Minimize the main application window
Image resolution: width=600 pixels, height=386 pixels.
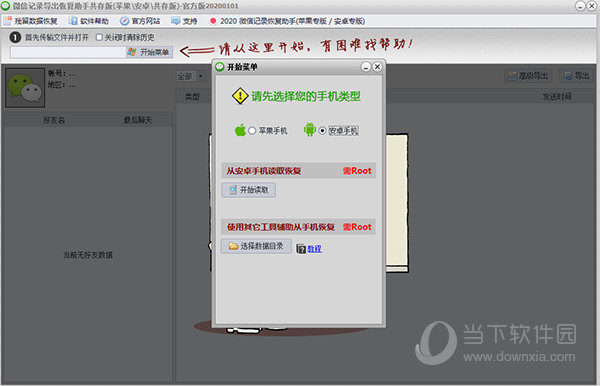580,6
